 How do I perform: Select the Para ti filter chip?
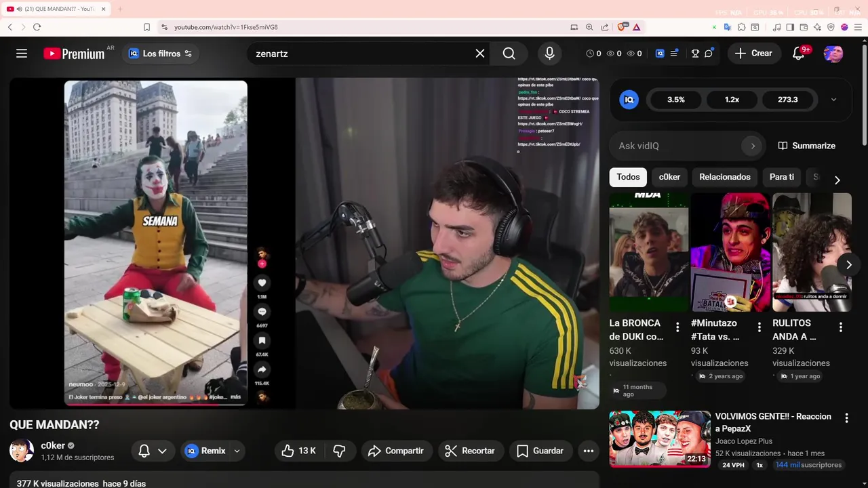[782, 177]
